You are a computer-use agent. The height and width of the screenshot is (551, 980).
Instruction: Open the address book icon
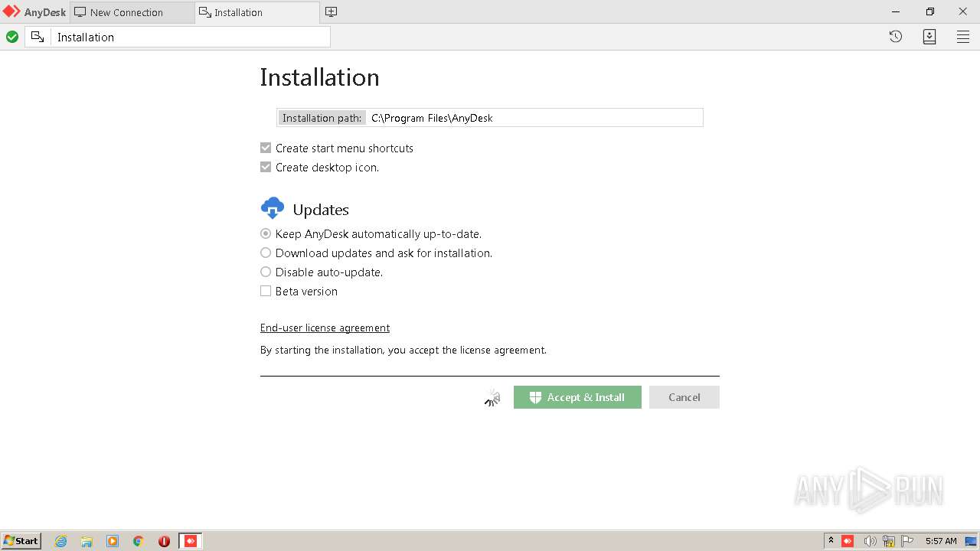click(x=929, y=37)
